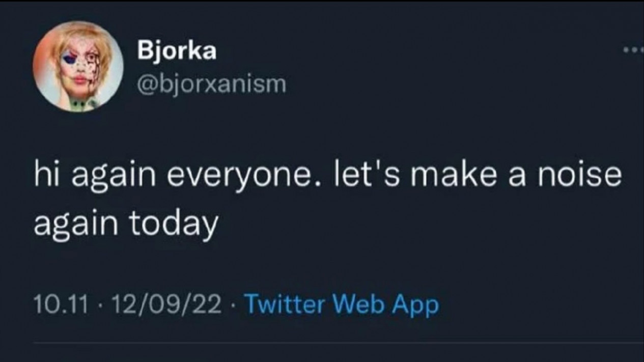Click Bjorka's profile avatar picture

[x=78, y=66]
